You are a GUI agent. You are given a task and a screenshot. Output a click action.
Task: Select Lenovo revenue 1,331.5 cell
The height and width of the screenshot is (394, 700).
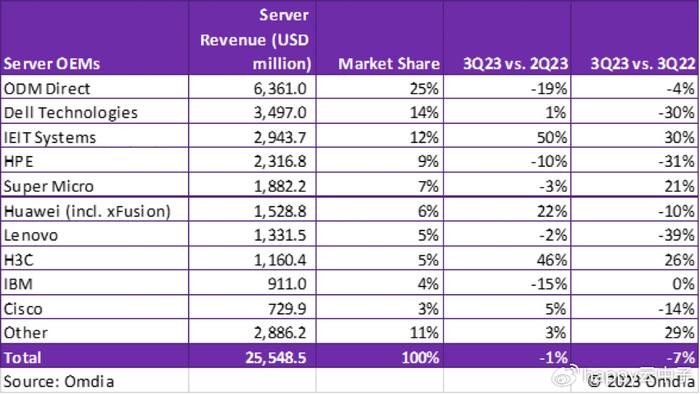(252, 234)
